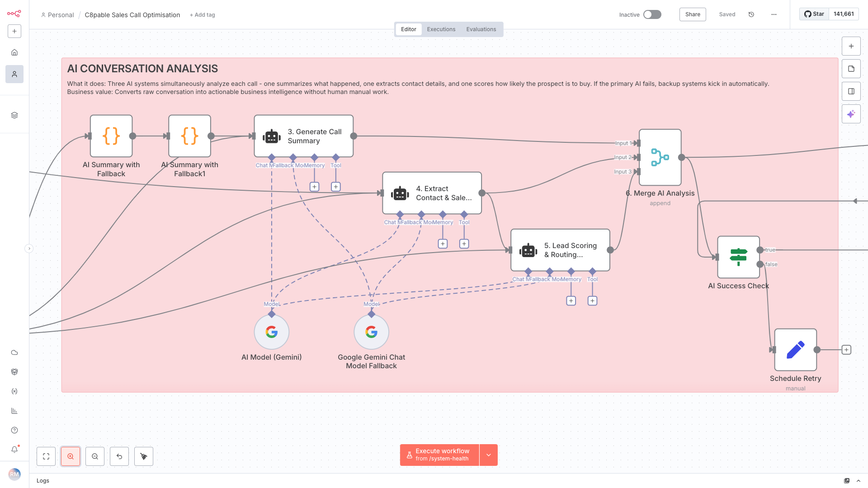Select the 6. Merge AI Analysis node
868x488 pixels.
coord(660,157)
